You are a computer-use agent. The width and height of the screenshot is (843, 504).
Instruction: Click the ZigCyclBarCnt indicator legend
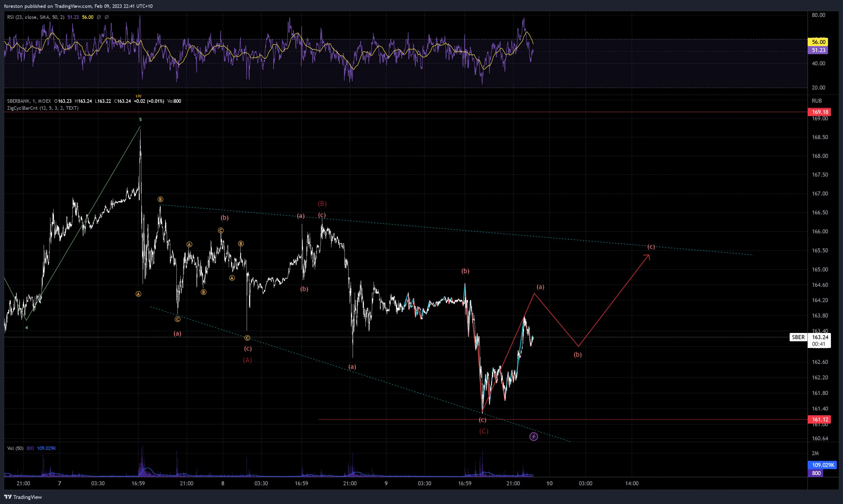43,108
